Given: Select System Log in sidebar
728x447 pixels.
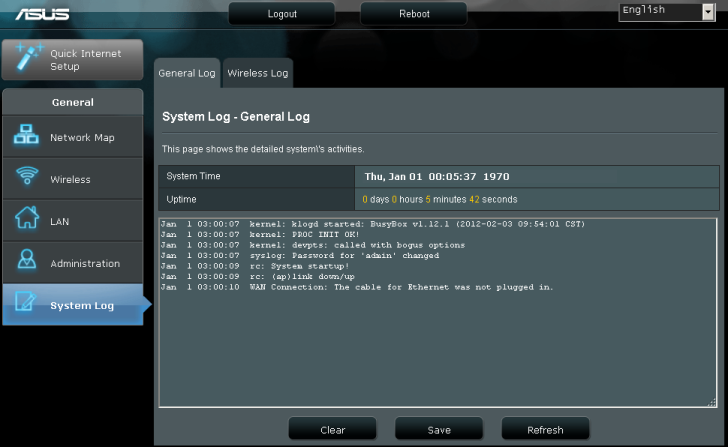Looking at the screenshot, I should pos(73,305).
